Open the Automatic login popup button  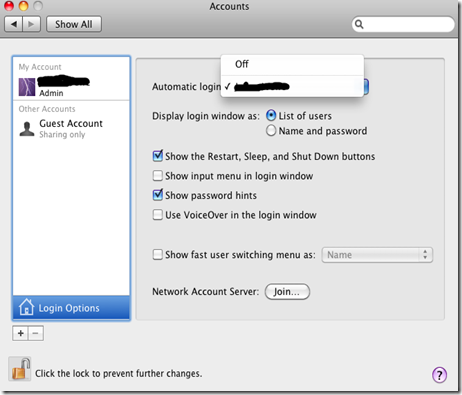(x=365, y=87)
